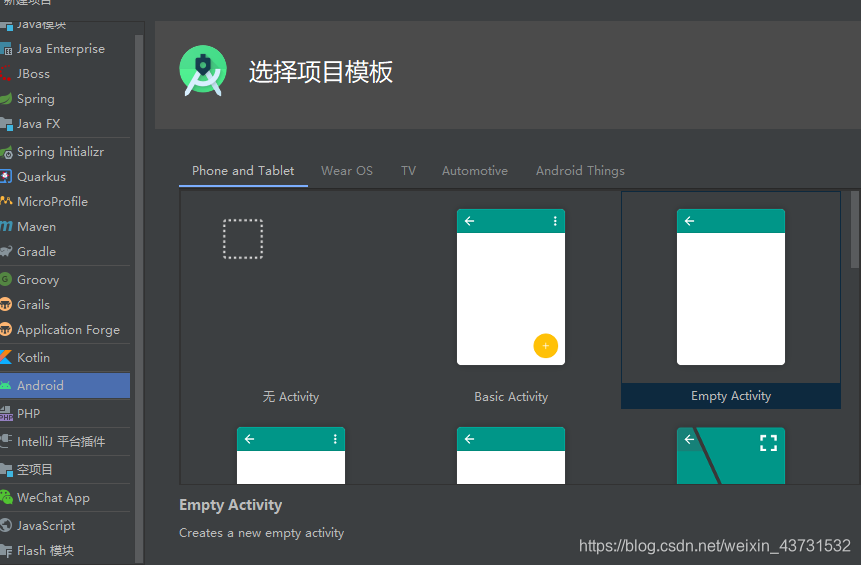
Task: Choose bottom-row middle template with back arrow
Action: pyautogui.click(x=511, y=456)
